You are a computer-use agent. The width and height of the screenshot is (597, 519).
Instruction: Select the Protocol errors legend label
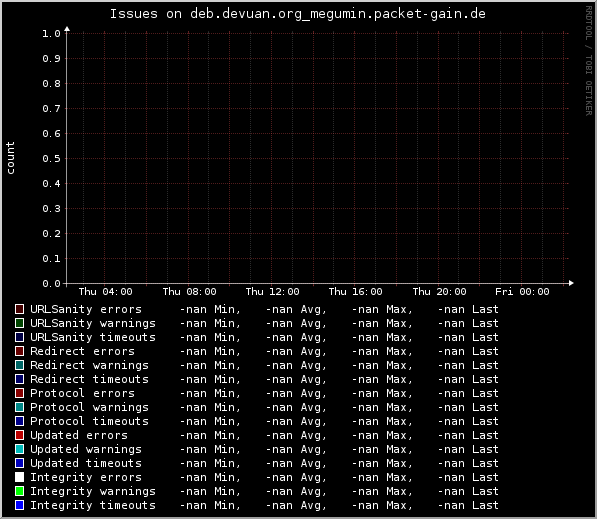click(82, 393)
